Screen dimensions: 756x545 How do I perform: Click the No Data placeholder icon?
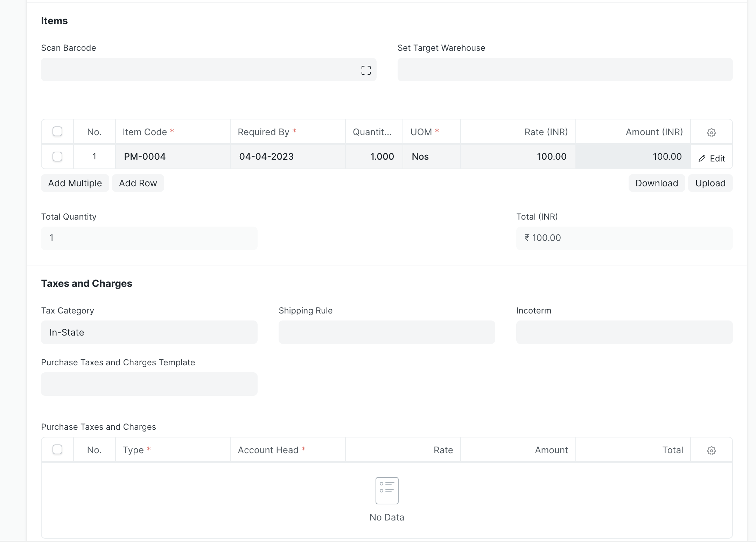(387, 490)
